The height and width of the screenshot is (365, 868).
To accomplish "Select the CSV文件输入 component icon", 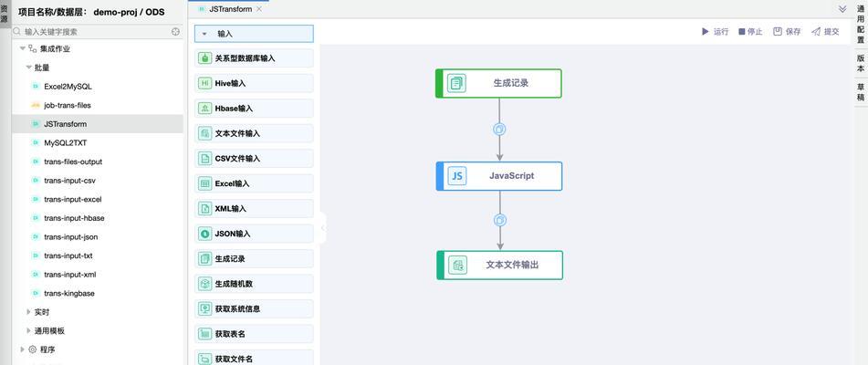I will pyautogui.click(x=204, y=158).
